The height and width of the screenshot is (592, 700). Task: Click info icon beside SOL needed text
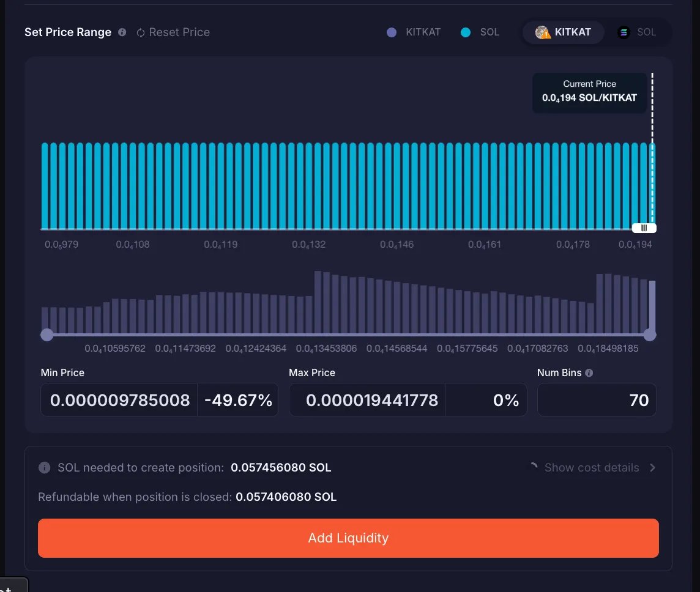point(45,467)
